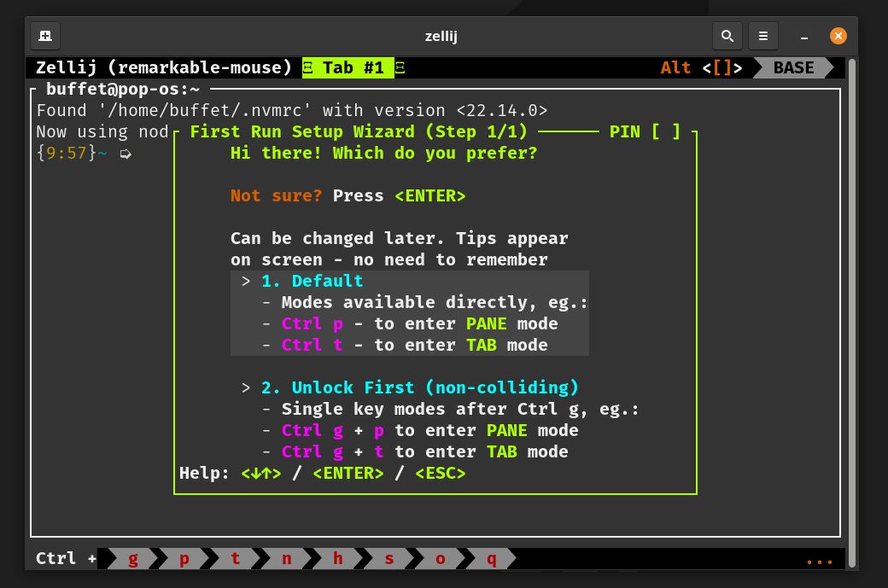Image resolution: width=888 pixels, height=588 pixels.
Task: Click the 'Now using nod' terminal line
Action: [102, 132]
